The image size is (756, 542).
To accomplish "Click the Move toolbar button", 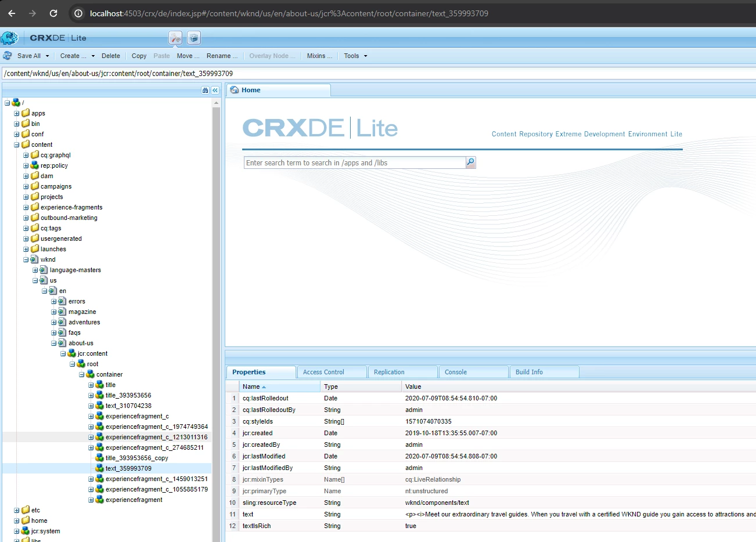I will pos(188,56).
